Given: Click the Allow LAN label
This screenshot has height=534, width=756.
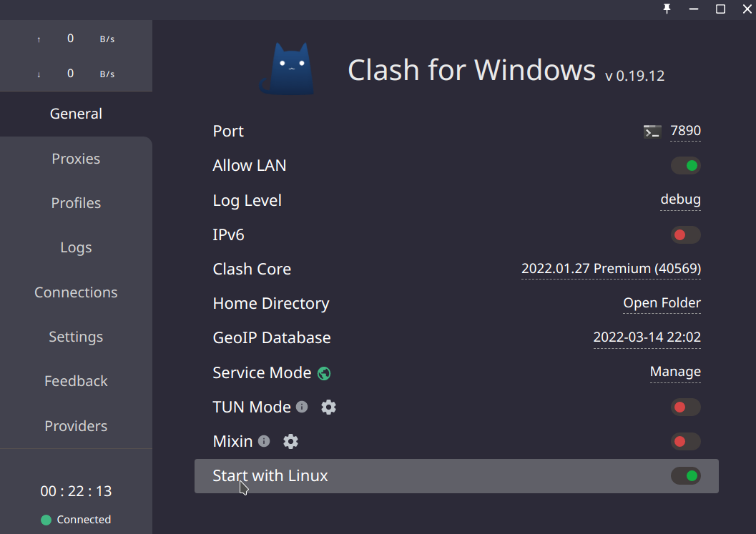Looking at the screenshot, I should [250, 165].
